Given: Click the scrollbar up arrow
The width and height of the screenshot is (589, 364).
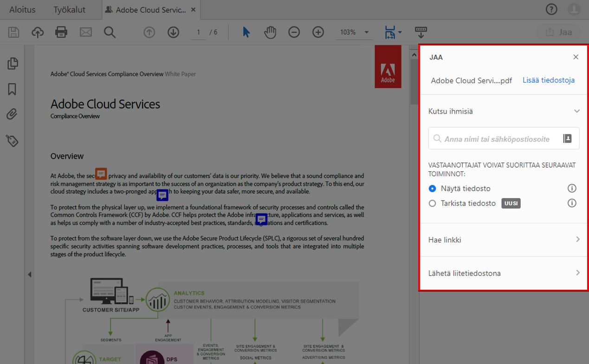Looking at the screenshot, I should point(414,55).
